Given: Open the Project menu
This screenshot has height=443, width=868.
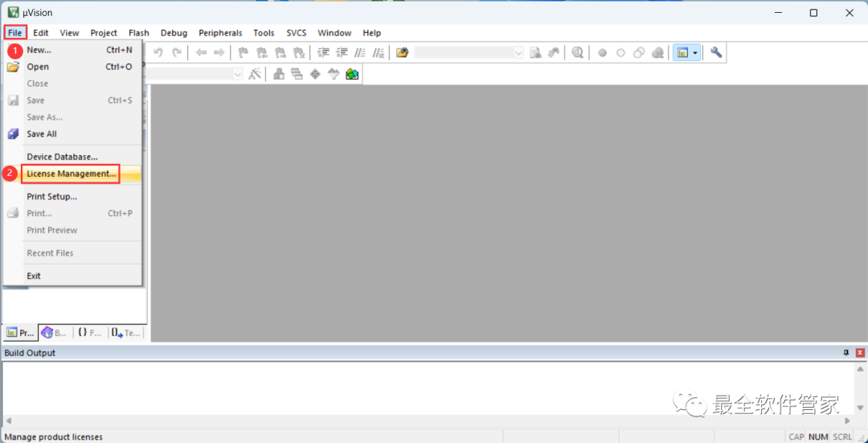Looking at the screenshot, I should point(104,33).
